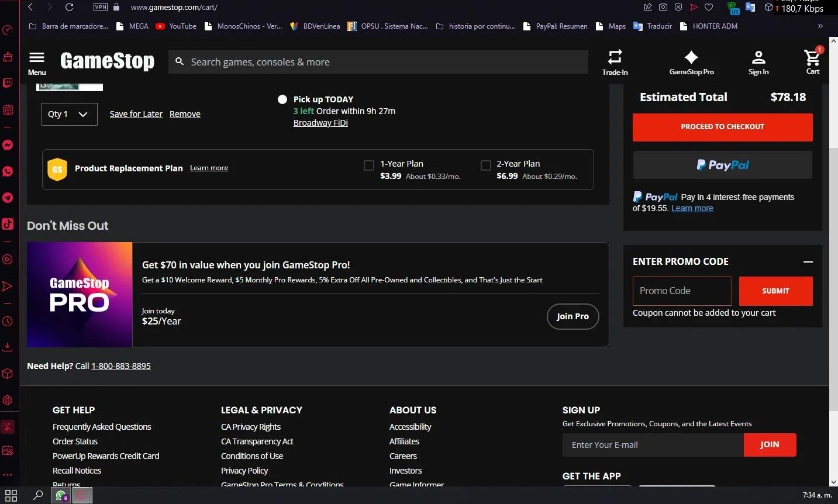Select the Pick up TODAY radio button
This screenshot has height=504, width=838.
click(x=282, y=99)
